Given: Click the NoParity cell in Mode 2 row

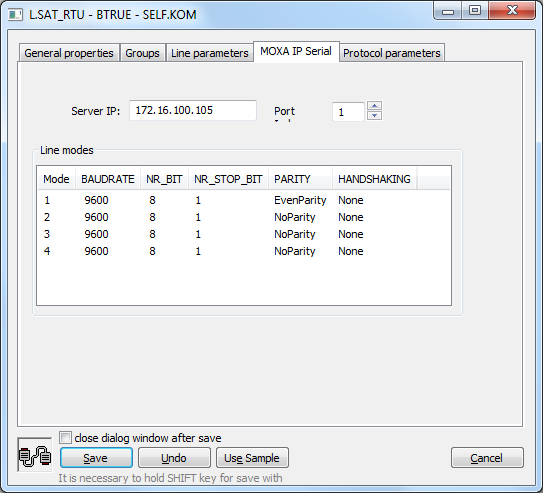Looking at the screenshot, I should 295,217.
